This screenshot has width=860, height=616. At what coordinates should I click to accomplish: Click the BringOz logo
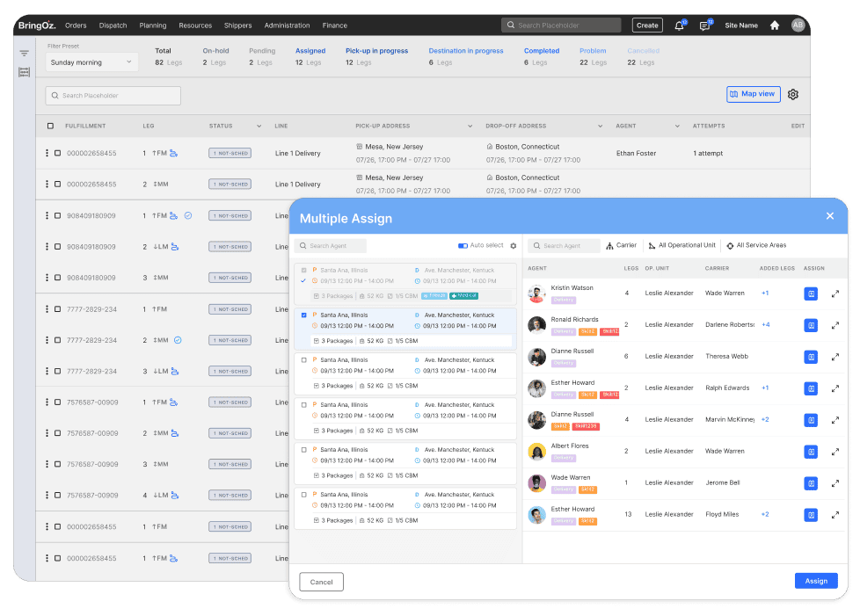[37, 25]
